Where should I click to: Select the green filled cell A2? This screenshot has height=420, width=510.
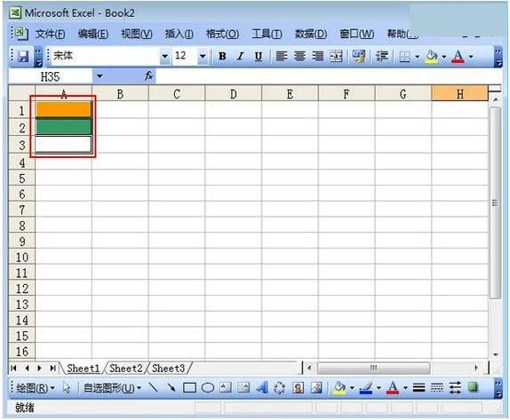pyautogui.click(x=63, y=127)
